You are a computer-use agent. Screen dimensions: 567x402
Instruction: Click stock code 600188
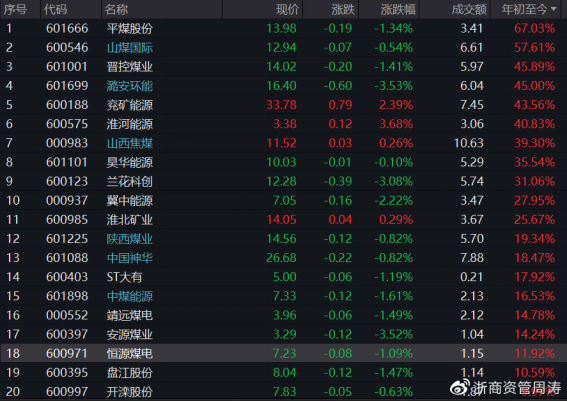coord(67,105)
